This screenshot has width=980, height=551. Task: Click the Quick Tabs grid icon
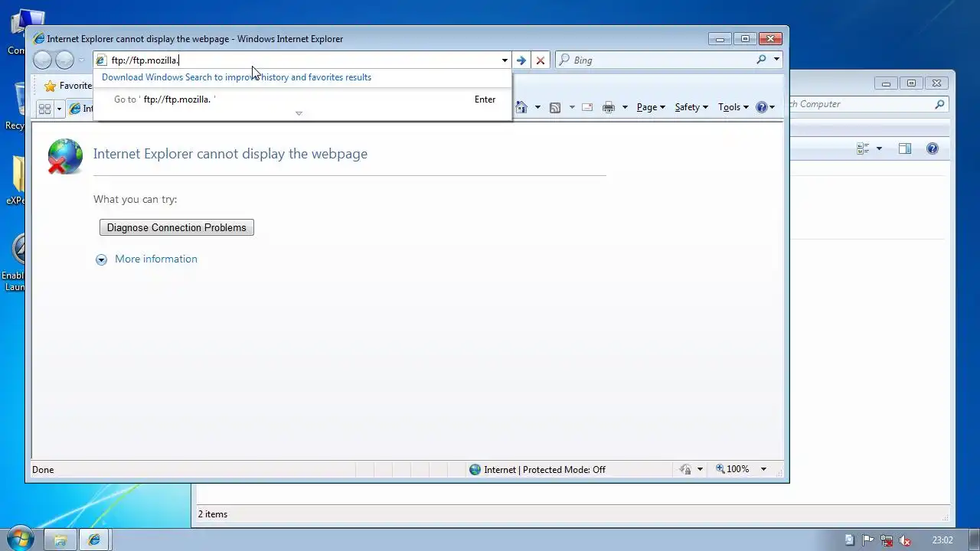click(x=44, y=109)
